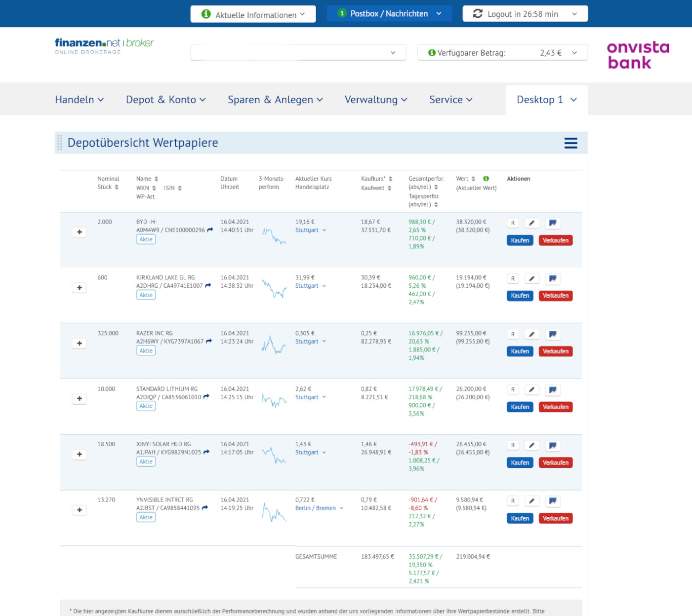Click the edit pencil icon for BYD -H-
The image size is (692, 616).
pos(531,223)
